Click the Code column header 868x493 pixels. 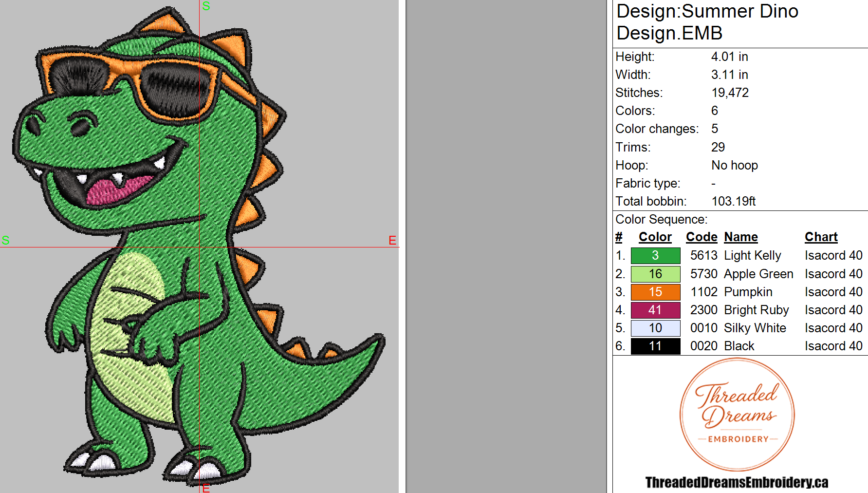coord(702,237)
